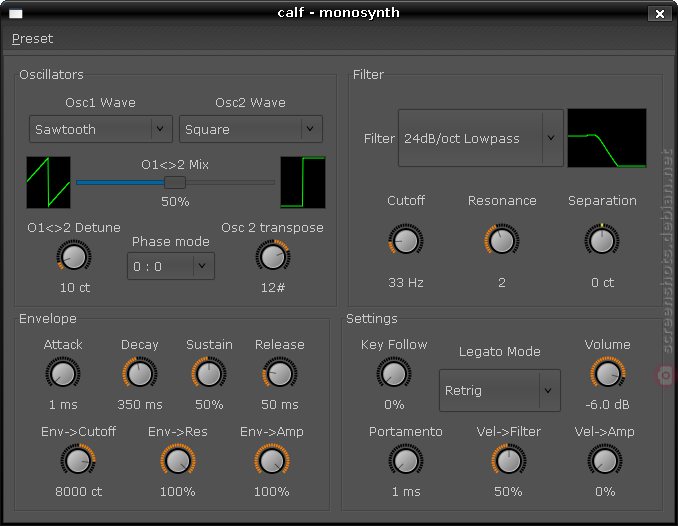Click the 50% Sustain value
The height and width of the screenshot is (526, 678).
coord(209,405)
